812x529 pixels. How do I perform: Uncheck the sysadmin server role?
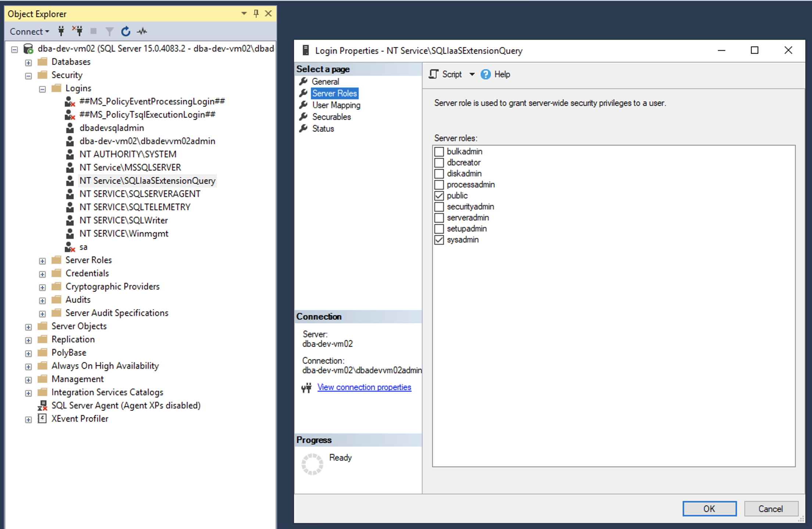pyautogui.click(x=439, y=240)
